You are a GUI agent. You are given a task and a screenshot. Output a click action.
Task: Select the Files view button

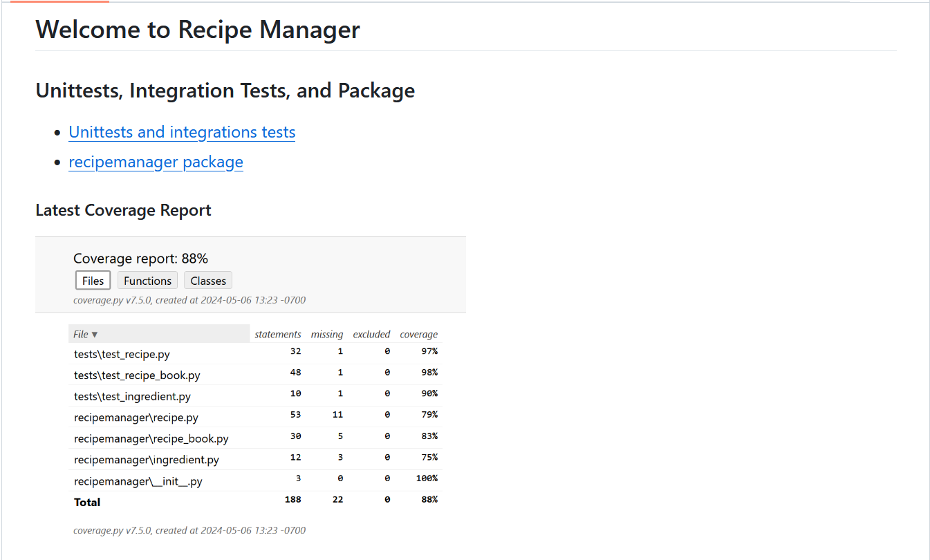tap(93, 281)
